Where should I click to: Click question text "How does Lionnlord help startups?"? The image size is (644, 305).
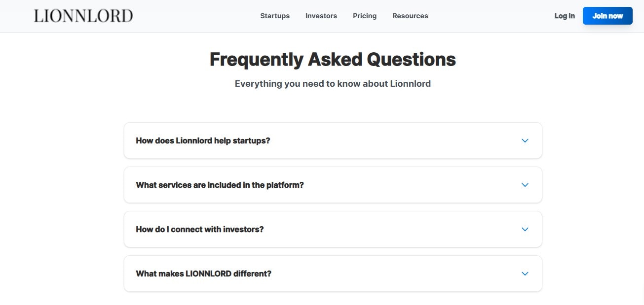203,140
